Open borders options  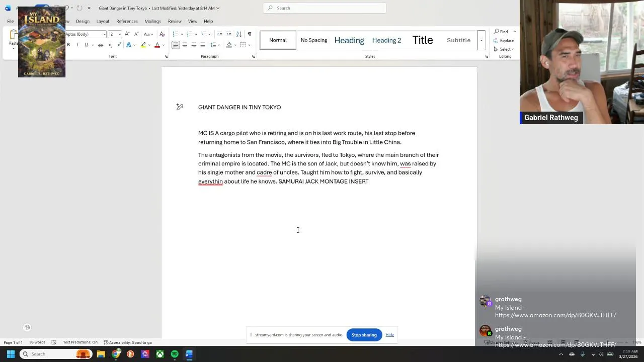(243, 45)
